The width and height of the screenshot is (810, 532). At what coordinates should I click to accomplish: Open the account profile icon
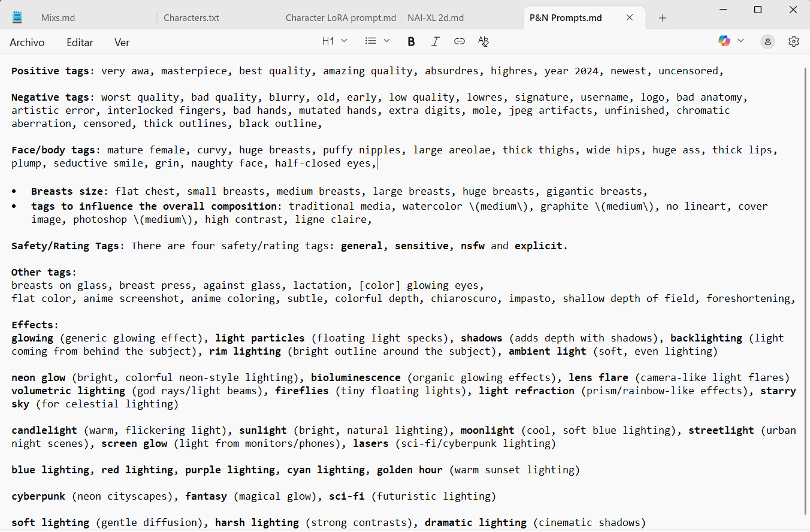(767, 41)
